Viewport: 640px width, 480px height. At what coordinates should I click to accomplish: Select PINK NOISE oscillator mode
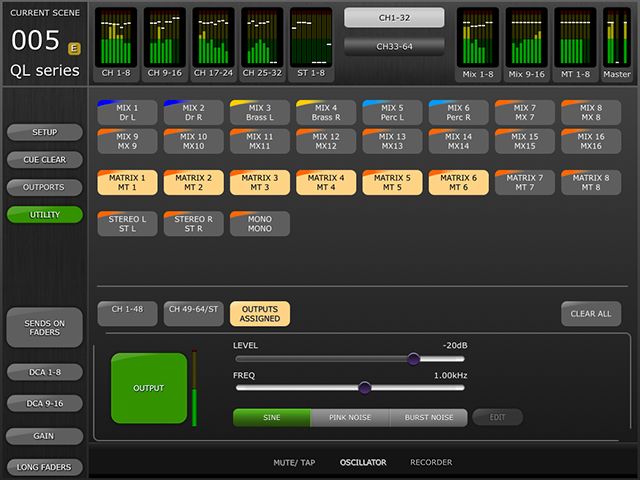point(350,417)
